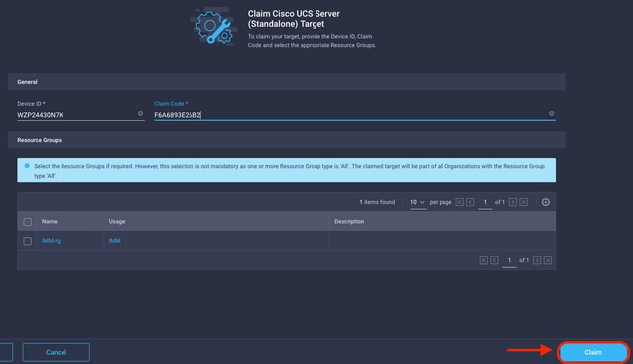Edit the page number in bottom pager
633x364 pixels.
pos(509,260)
